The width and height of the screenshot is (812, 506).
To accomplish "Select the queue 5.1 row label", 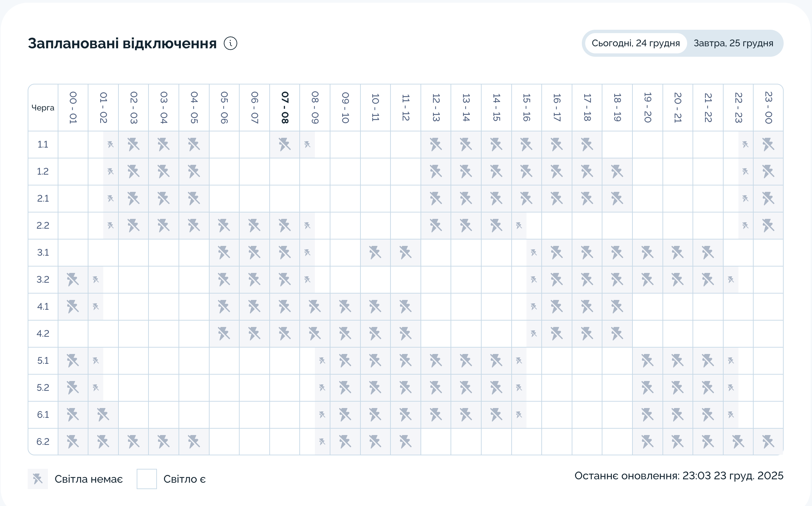I will (x=43, y=361).
